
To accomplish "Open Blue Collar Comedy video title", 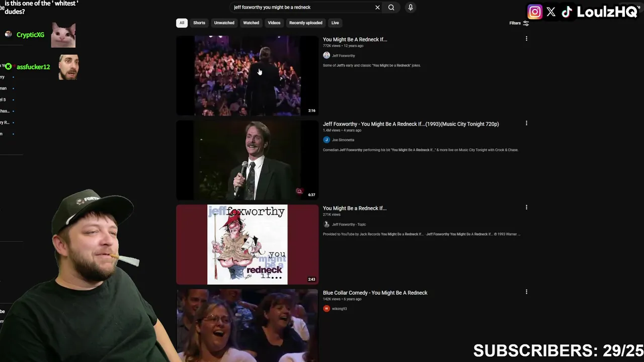I will [x=375, y=293].
